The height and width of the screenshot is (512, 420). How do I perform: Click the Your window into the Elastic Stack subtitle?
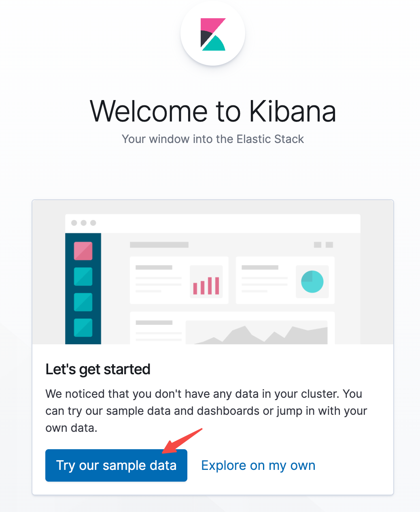(x=213, y=139)
